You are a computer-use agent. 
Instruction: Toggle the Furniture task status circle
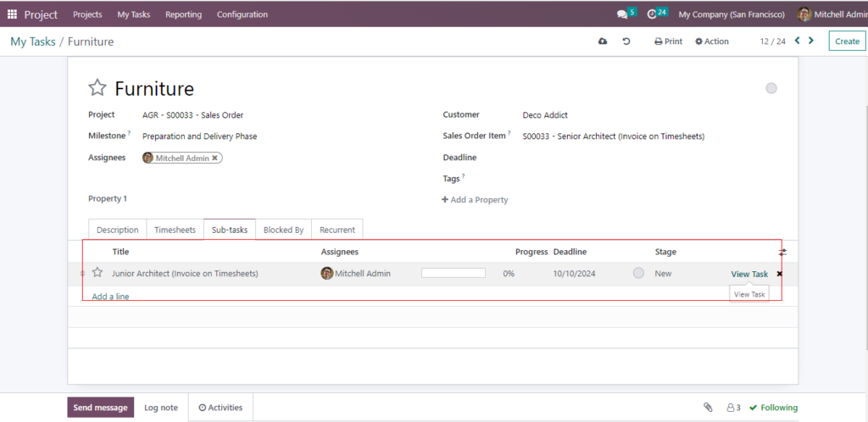771,88
